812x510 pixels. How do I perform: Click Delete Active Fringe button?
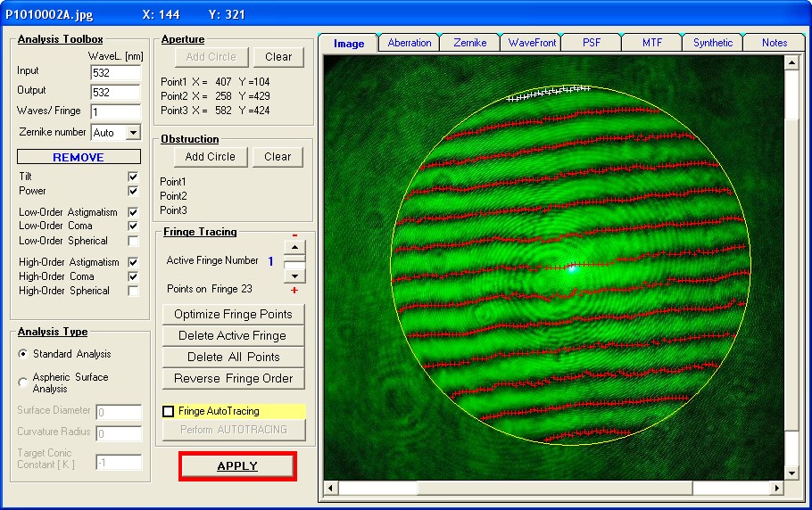tap(233, 335)
